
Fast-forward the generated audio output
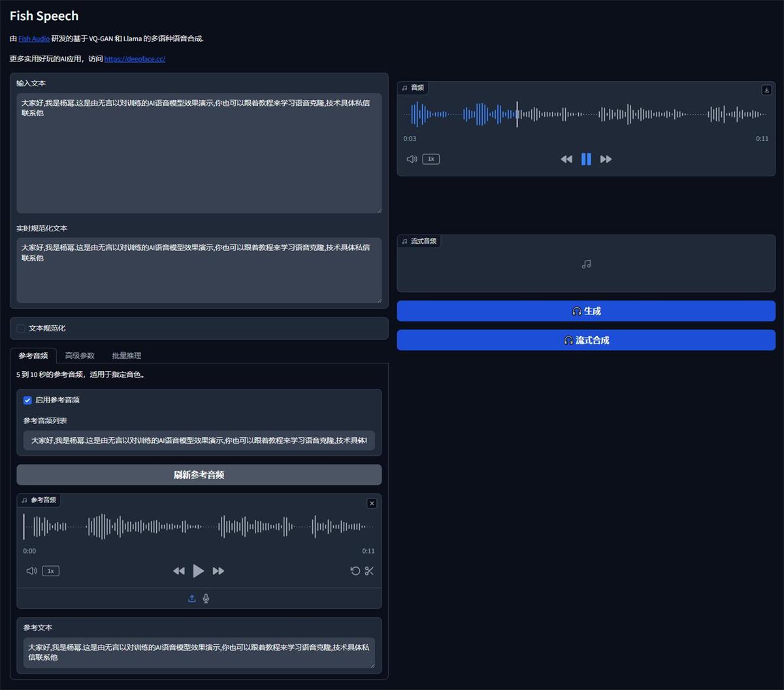(x=606, y=159)
